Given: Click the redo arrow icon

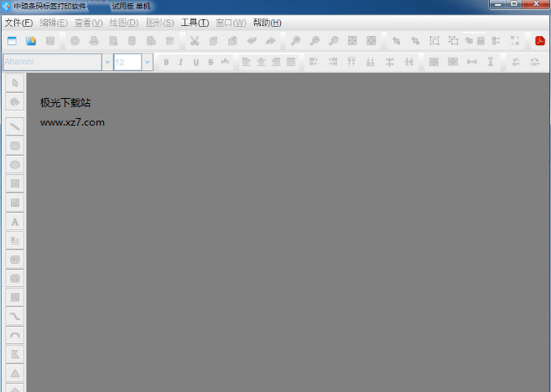Looking at the screenshot, I should pyautogui.click(x=270, y=41).
